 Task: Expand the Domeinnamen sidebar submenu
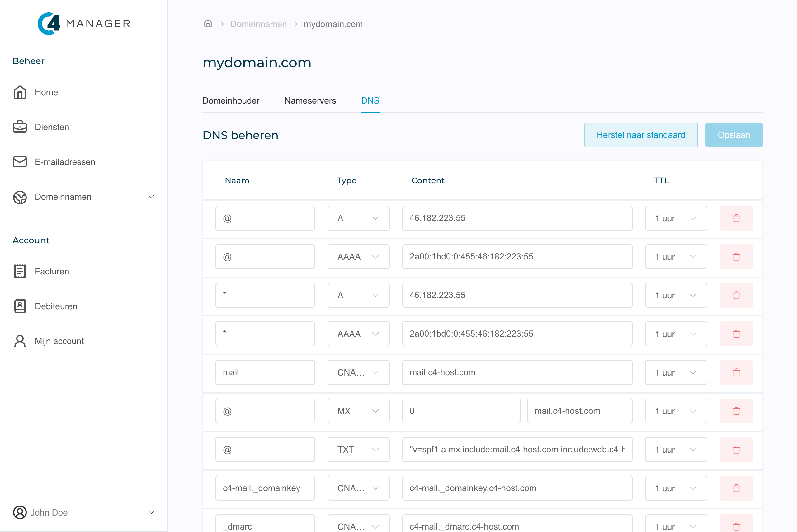tap(151, 197)
